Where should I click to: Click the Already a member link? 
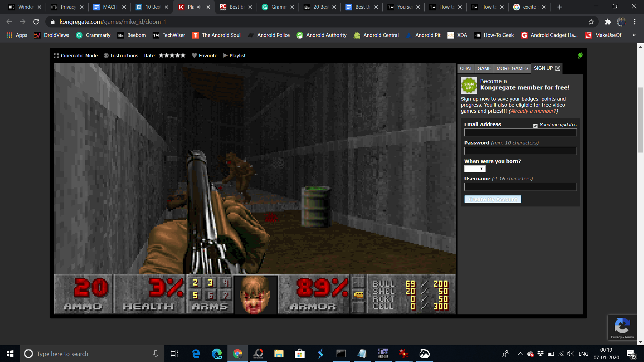533,111
